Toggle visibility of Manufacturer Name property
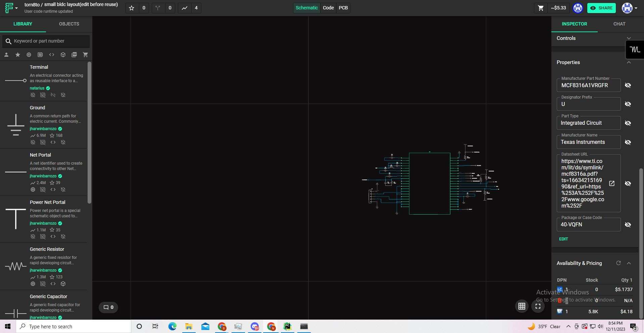Image resolution: width=644 pixels, height=333 pixels. (x=628, y=142)
